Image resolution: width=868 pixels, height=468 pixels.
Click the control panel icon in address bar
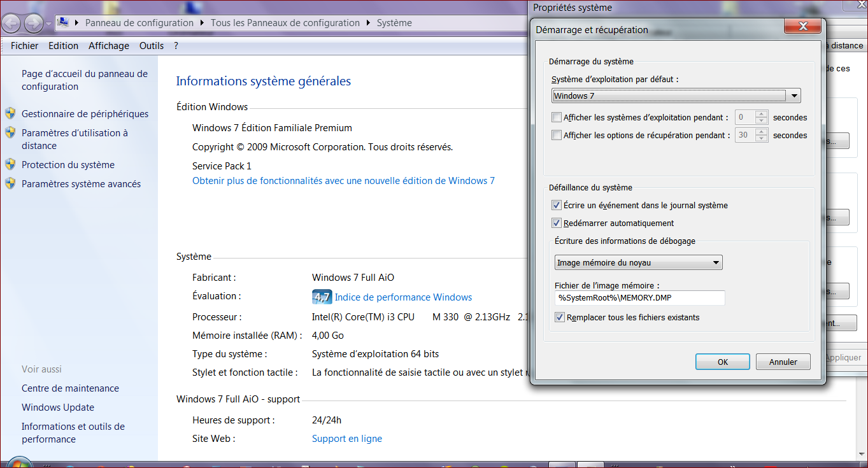(x=63, y=23)
